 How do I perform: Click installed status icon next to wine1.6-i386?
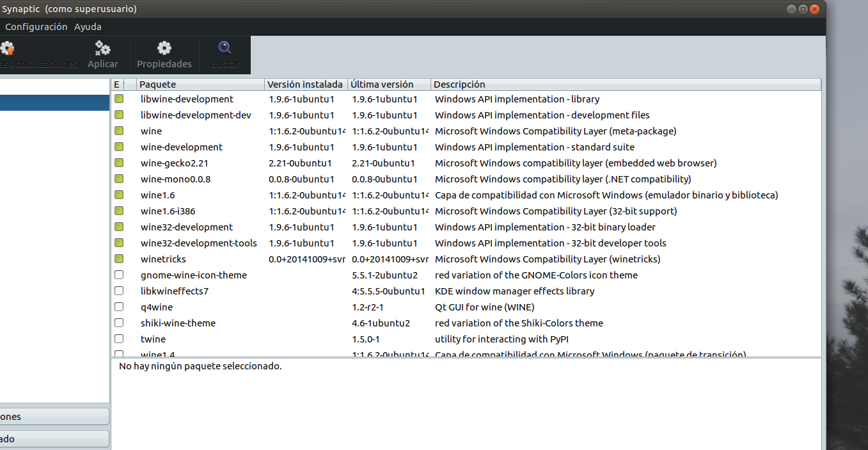[x=119, y=211]
